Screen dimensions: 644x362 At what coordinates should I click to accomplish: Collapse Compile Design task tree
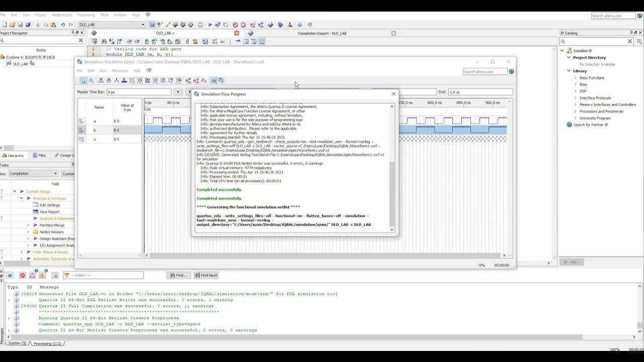pos(15,192)
